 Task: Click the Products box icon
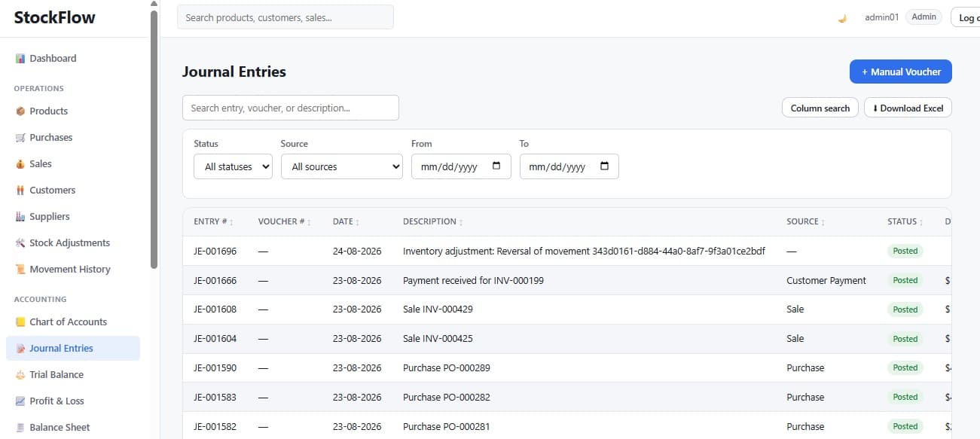[20, 111]
